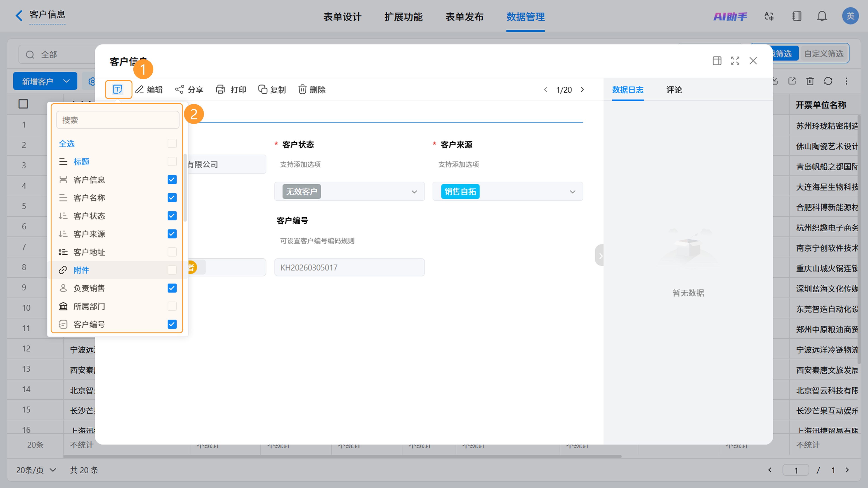
Task: Click the 复制 copy button
Action: pyautogui.click(x=272, y=90)
